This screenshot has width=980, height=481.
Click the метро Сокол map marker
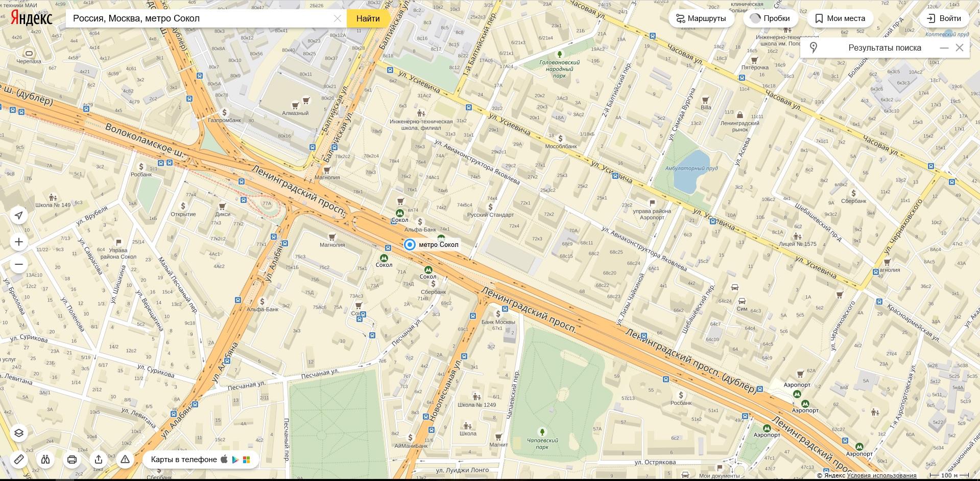pos(410,245)
